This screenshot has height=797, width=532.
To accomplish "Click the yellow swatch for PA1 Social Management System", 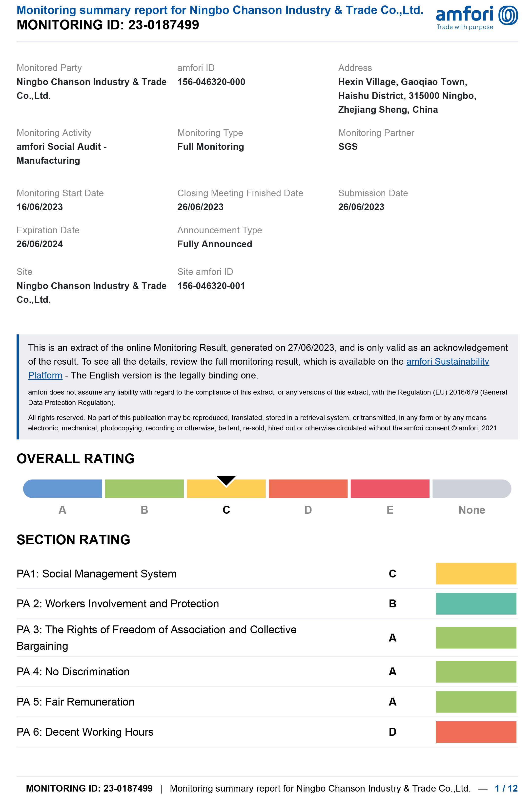I will coord(476,574).
